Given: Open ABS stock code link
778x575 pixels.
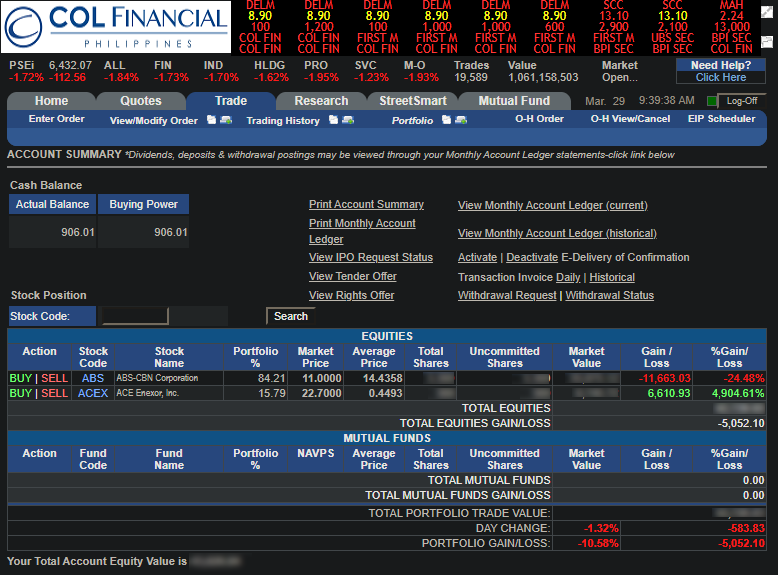Looking at the screenshot, I should pos(93,378).
